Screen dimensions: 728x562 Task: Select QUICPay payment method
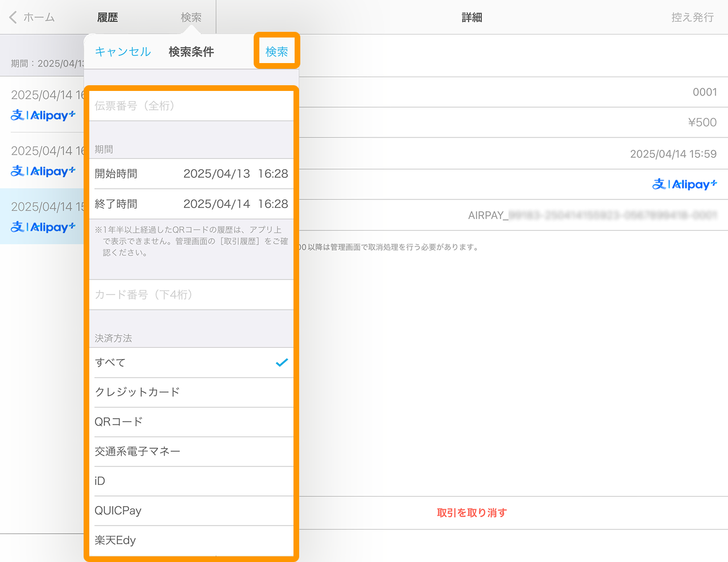click(x=191, y=510)
